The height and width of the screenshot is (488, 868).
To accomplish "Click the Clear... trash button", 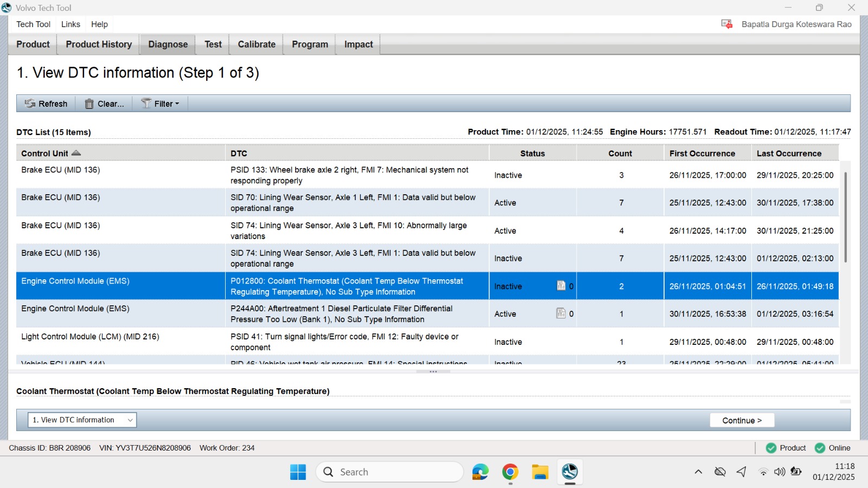I will [x=104, y=104].
